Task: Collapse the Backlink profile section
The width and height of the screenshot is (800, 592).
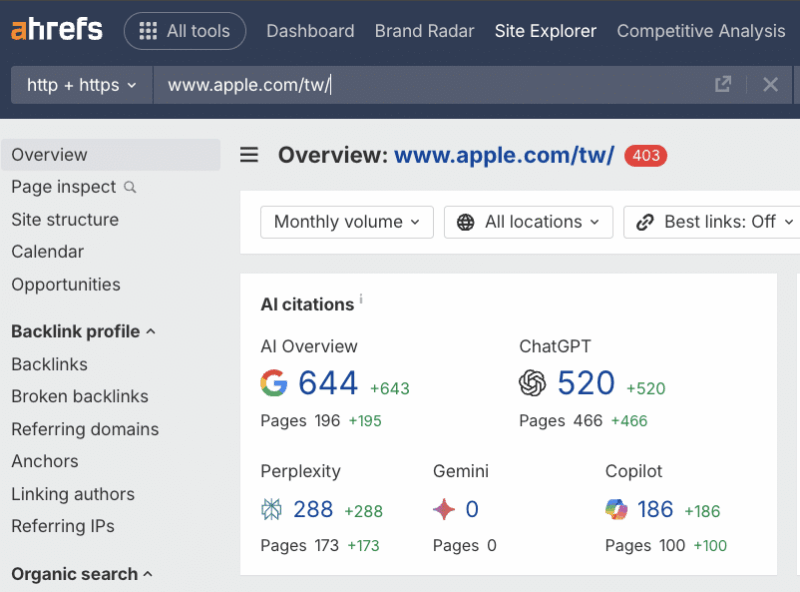Action: (x=83, y=331)
